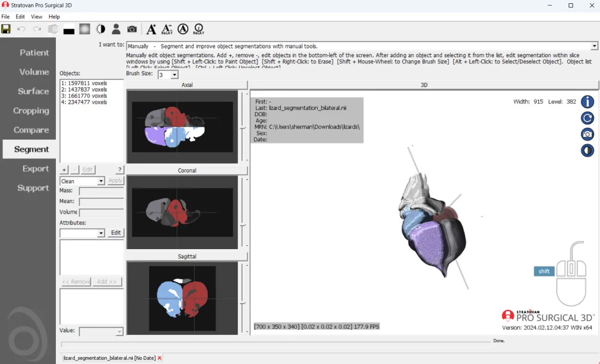Expand the 'I want to' mode dropdown
The width and height of the screenshot is (600, 364).
594,46
